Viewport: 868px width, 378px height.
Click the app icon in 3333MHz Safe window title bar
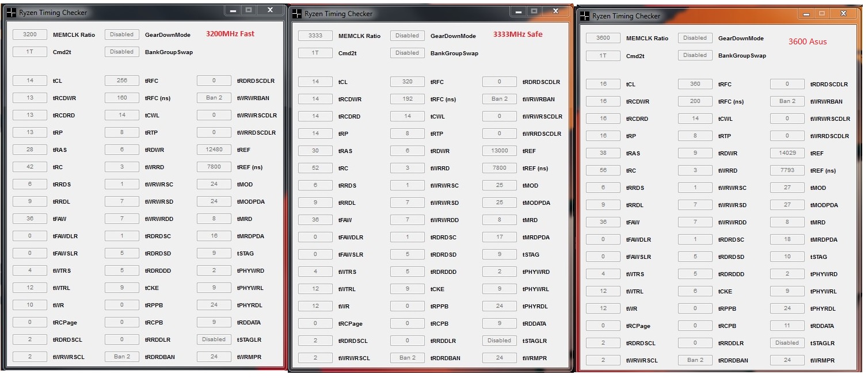coord(296,13)
